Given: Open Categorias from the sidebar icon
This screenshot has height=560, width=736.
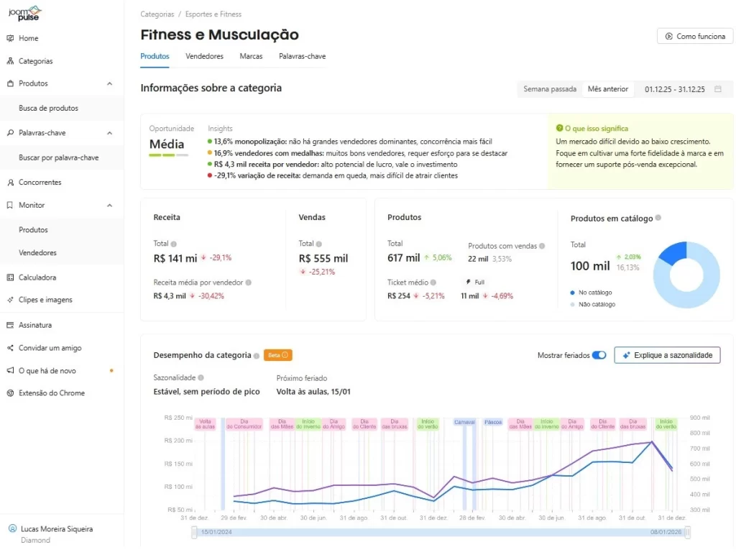Looking at the screenshot, I should tap(10, 61).
